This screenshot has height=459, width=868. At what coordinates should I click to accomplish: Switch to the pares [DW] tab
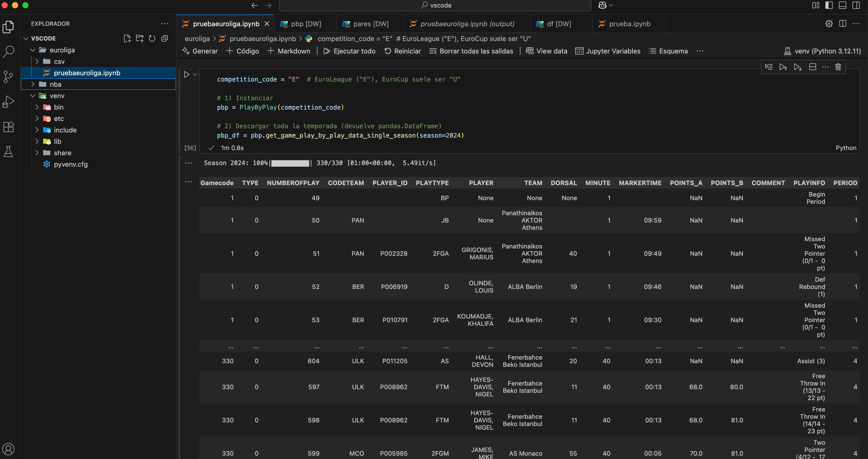(x=370, y=24)
